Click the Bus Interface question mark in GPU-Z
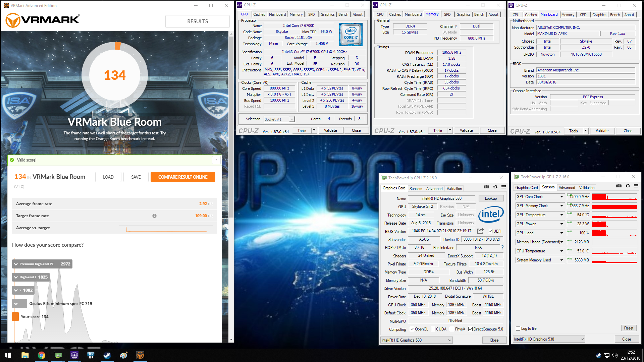This screenshot has width=644, height=362. click(x=502, y=247)
